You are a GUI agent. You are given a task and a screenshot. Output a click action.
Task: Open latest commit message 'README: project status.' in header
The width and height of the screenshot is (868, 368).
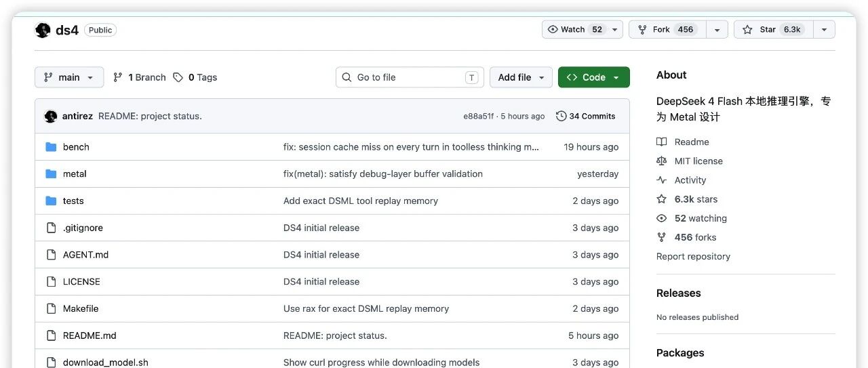[150, 116]
